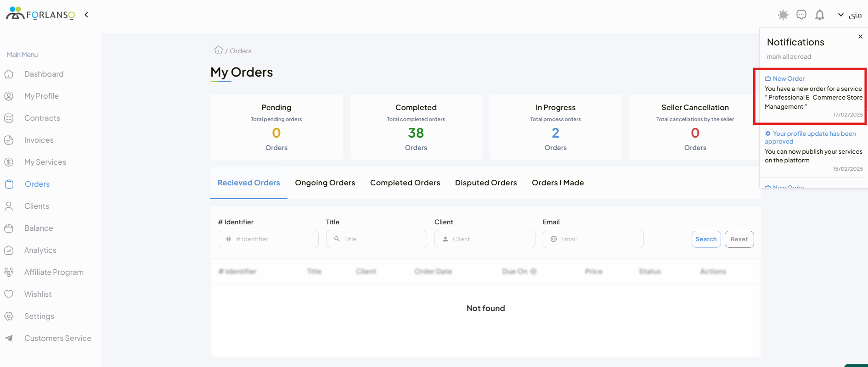The height and width of the screenshot is (367, 868).
Task: Open the chat messages icon
Action: click(801, 15)
